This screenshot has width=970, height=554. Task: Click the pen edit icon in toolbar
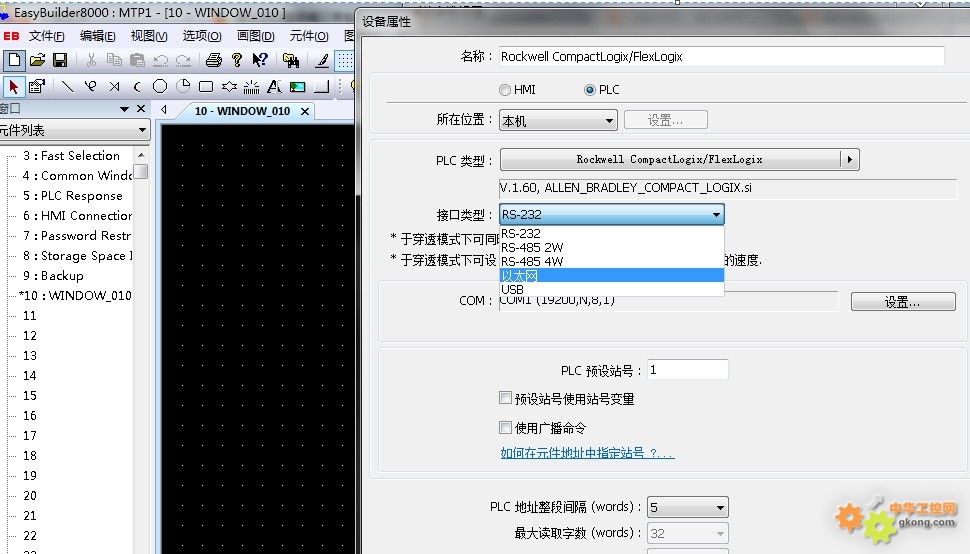coord(322,60)
